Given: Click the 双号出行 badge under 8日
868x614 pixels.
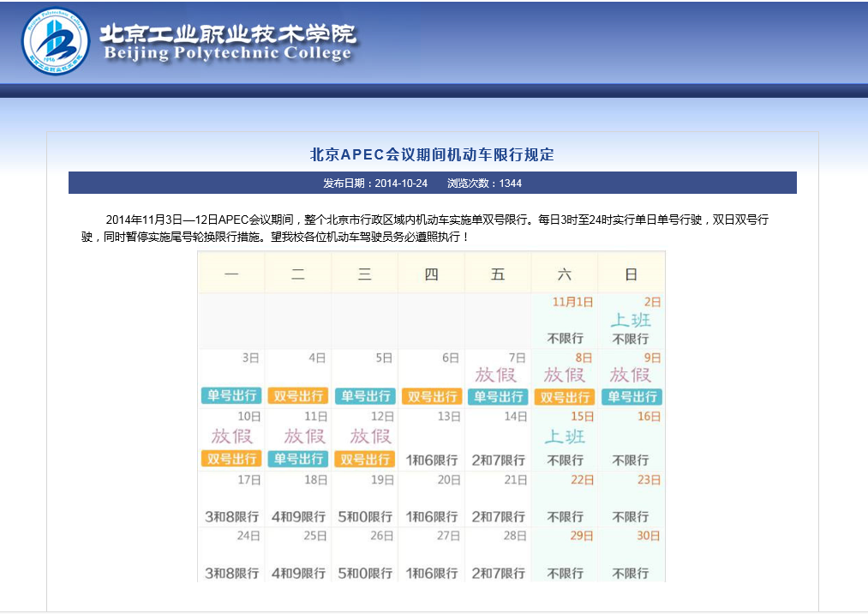Looking at the screenshot, I should [x=565, y=397].
